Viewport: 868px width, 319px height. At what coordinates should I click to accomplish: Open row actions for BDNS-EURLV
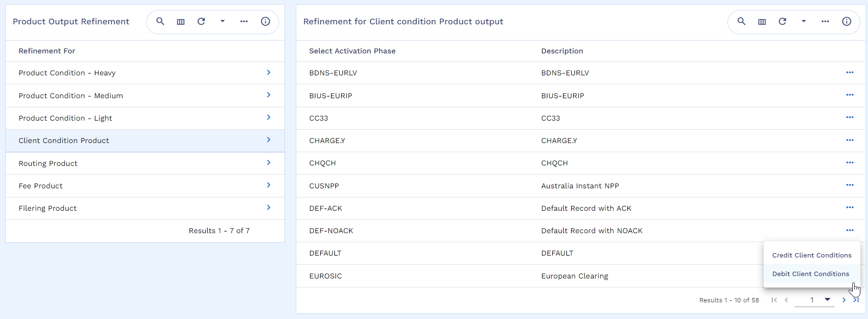click(850, 72)
